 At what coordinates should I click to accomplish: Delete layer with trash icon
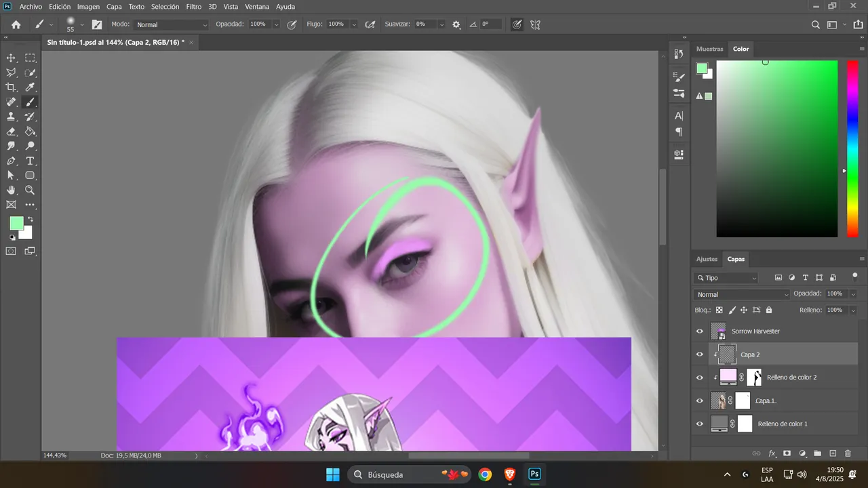pos(848,453)
